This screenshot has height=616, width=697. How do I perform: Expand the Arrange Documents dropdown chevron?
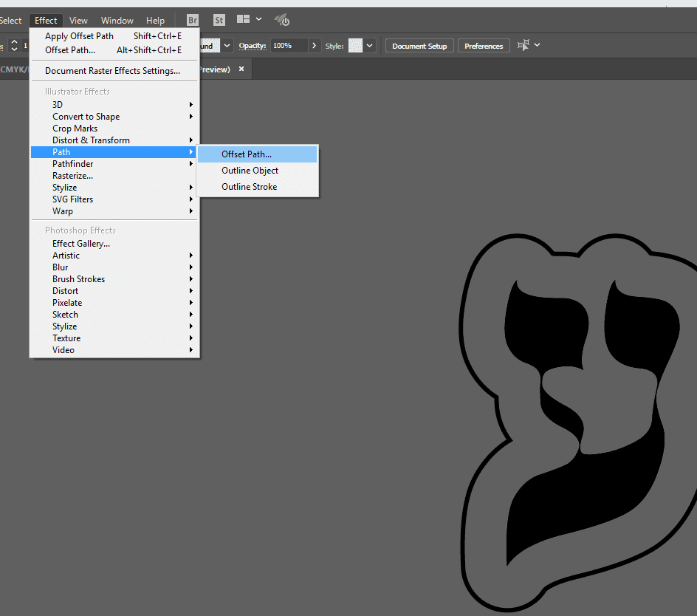click(258, 20)
